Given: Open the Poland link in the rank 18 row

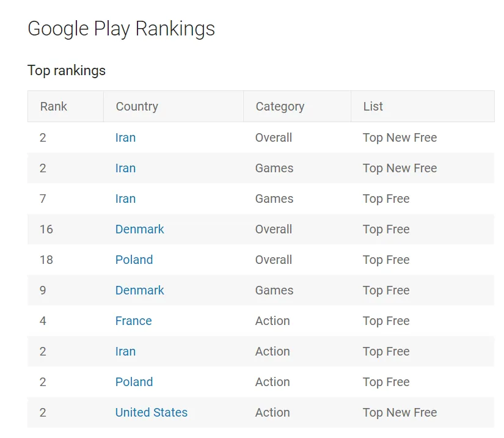Looking at the screenshot, I should pyautogui.click(x=134, y=260).
